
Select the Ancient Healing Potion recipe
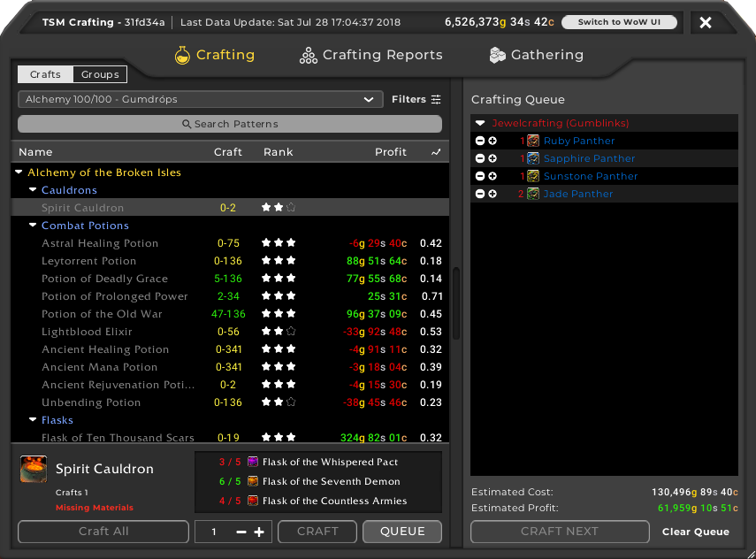point(230,349)
